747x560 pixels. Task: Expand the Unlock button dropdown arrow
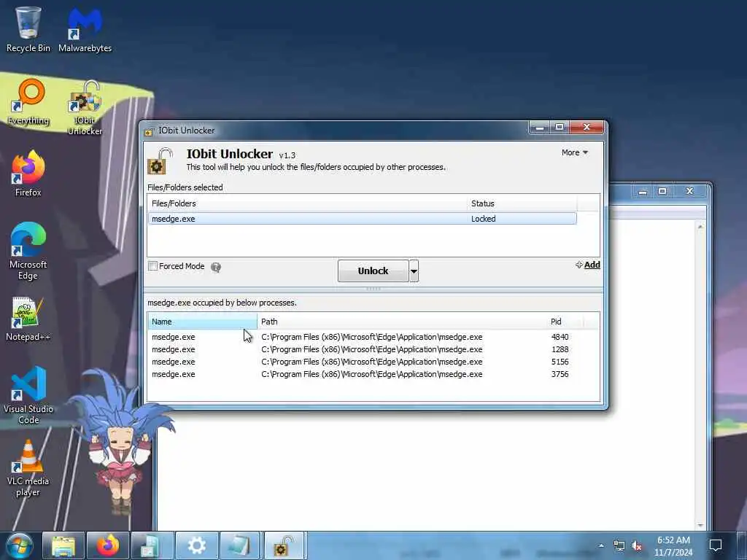point(414,271)
